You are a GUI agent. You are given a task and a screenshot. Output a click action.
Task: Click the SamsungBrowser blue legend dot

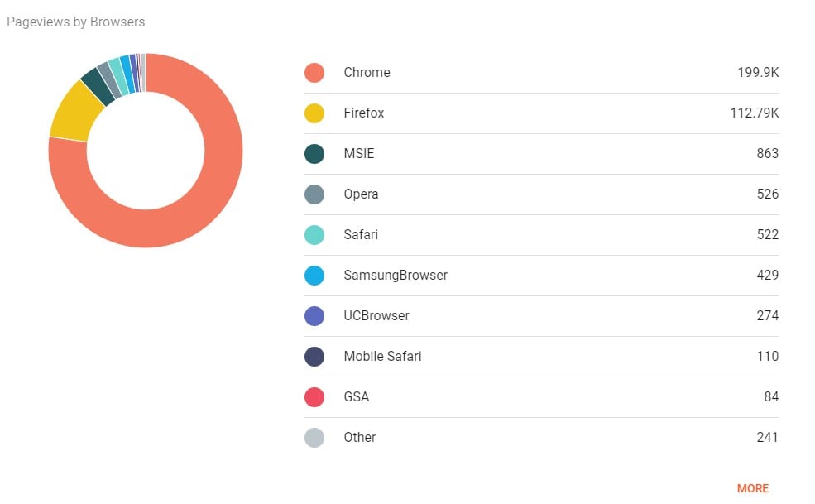tap(314, 276)
